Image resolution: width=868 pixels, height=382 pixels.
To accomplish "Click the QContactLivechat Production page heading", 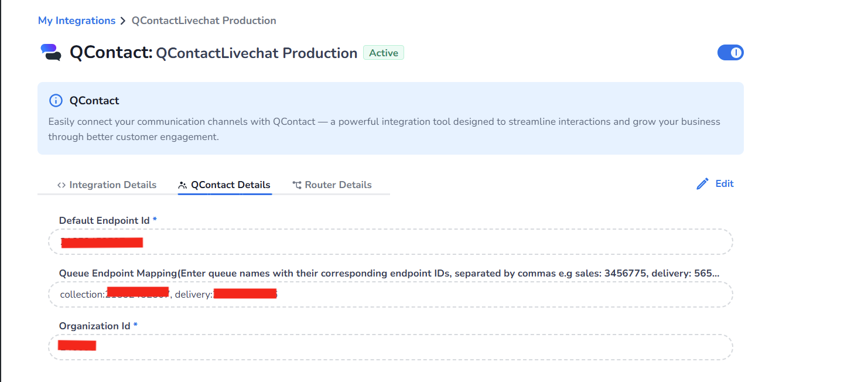I will [257, 53].
